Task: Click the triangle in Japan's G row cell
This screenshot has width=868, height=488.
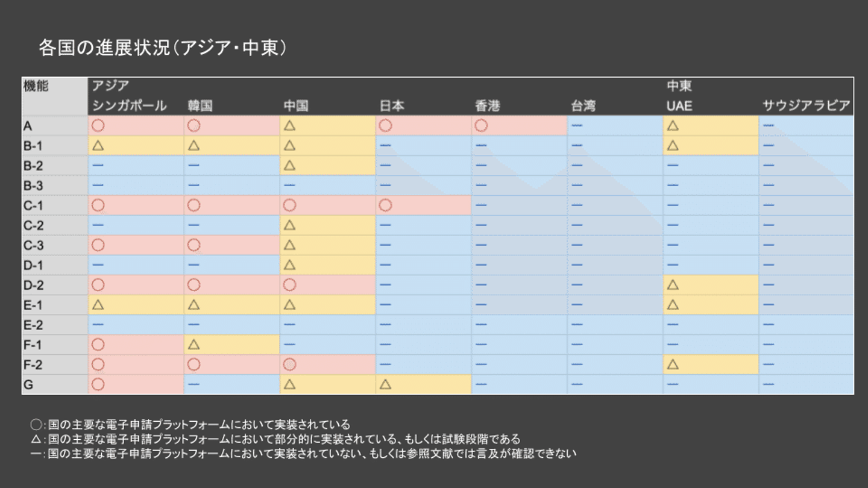Action: [386, 384]
